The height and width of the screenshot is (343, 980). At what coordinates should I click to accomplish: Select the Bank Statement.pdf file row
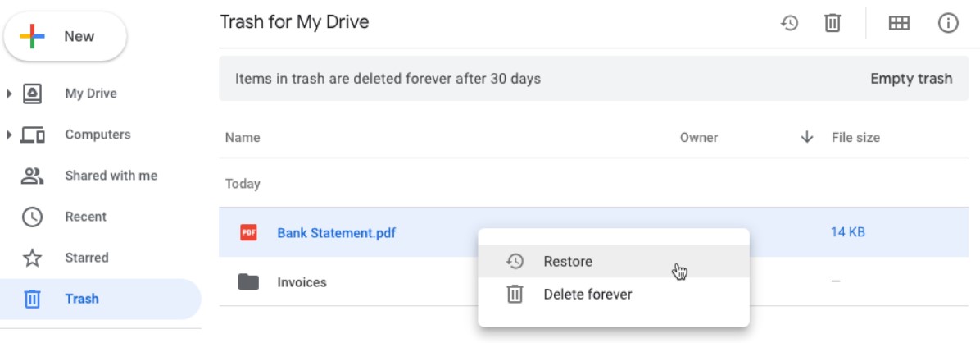point(594,232)
